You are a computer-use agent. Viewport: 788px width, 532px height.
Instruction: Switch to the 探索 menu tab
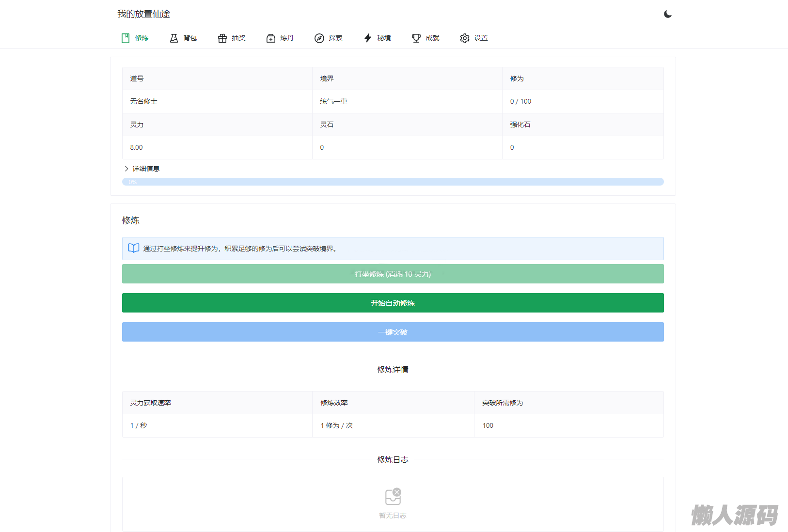(x=335, y=38)
